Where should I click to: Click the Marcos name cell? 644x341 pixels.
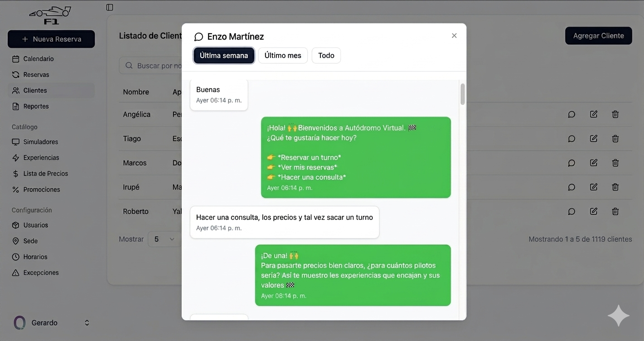[135, 163]
